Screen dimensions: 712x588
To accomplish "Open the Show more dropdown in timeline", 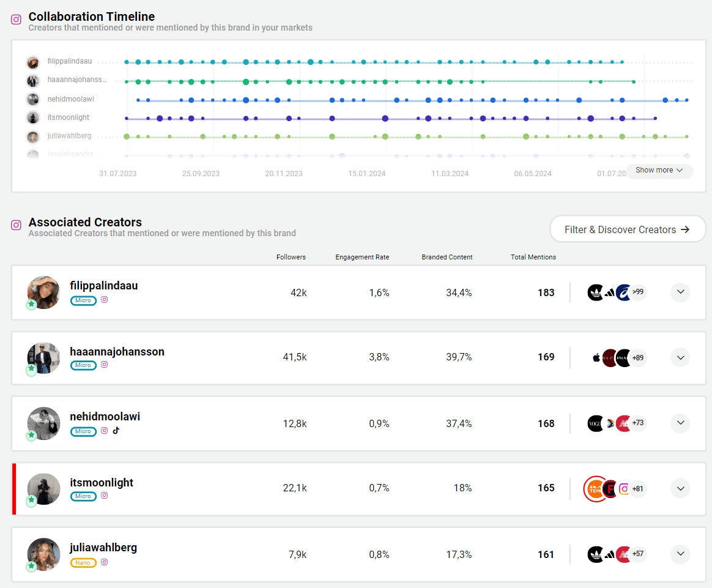I will click(x=659, y=171).
